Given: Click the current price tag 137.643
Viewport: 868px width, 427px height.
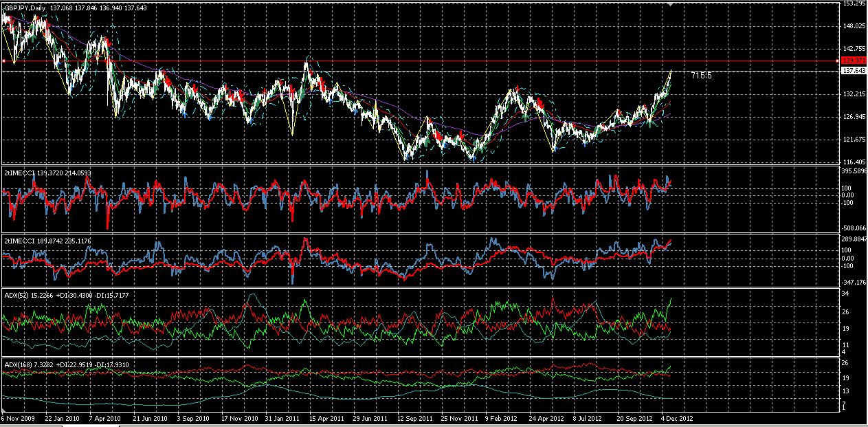Looking at the screenshot, I should click(x=854, y=71).
